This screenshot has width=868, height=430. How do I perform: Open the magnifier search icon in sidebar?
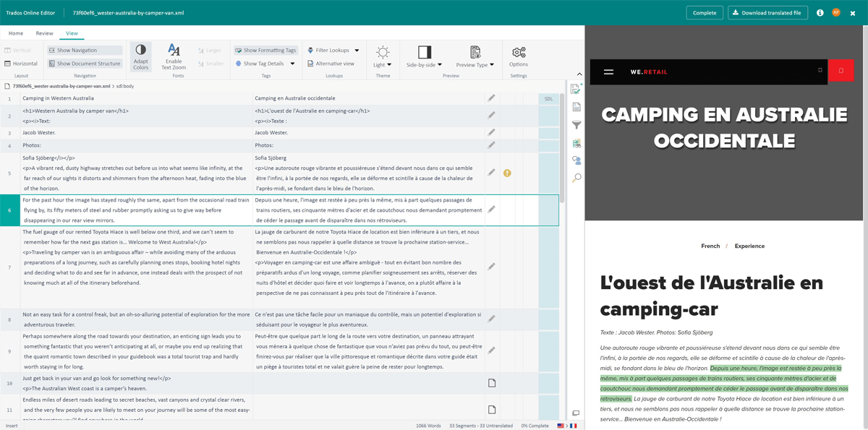tap(576, 178)
